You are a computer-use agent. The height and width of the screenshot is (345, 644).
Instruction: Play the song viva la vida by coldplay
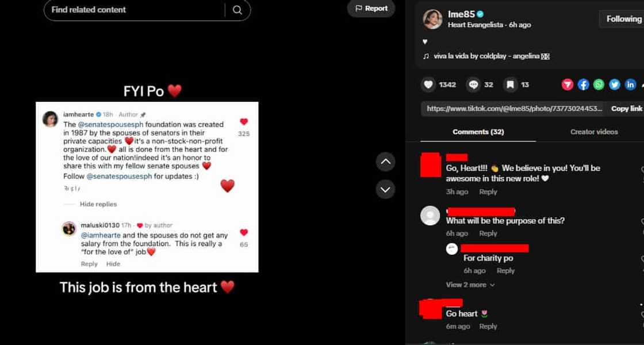click(486, 56)
